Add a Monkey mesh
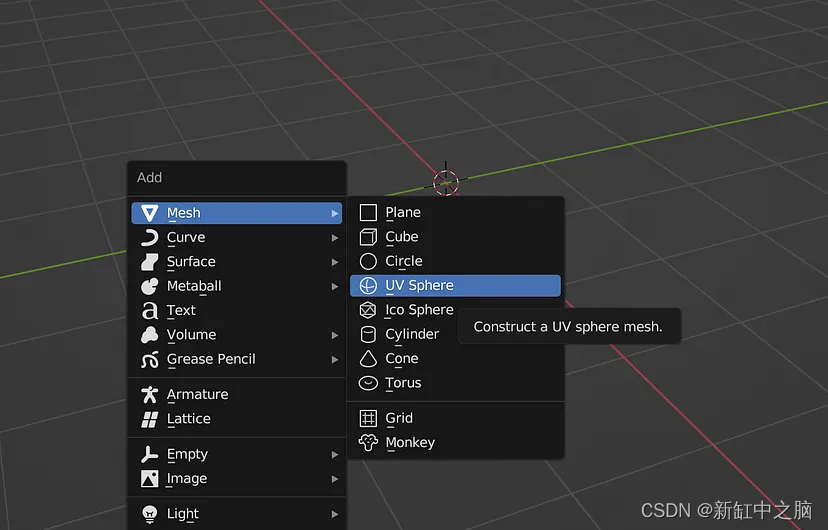The image size is (828, 530). tap(455, 442)
